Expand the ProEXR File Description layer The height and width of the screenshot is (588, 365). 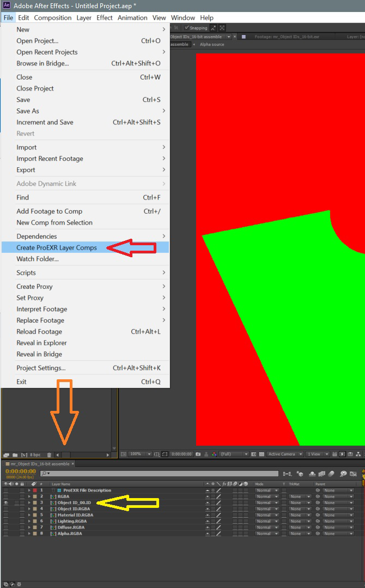click(x=29, y=490)
